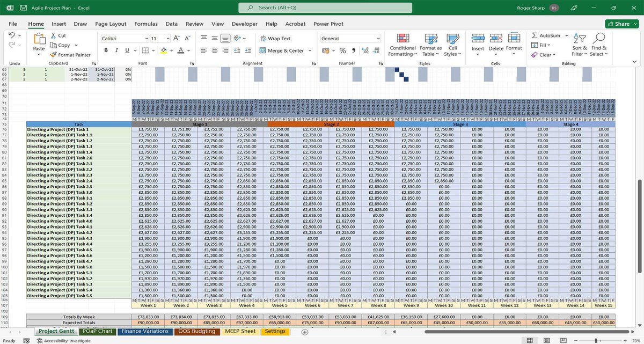Select the Finance Variations sheet tab
The height and width of the screenshot is (344, 644).
145,332
